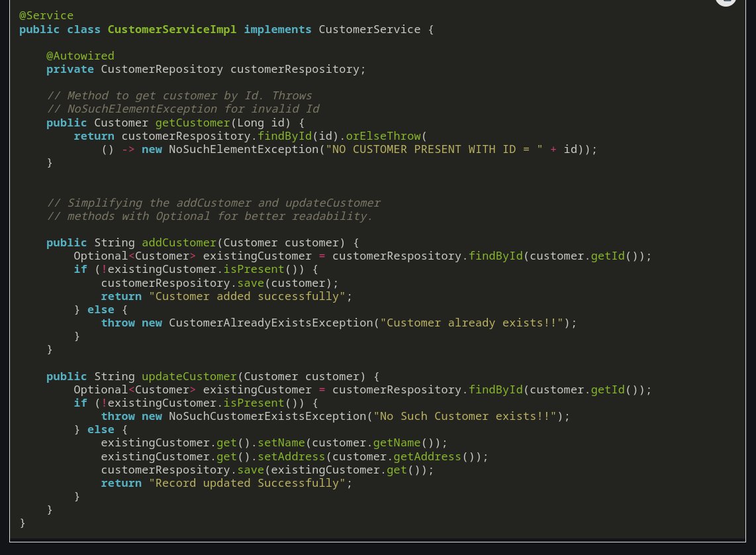Click the @Autowired annotation
Image resolution: width=756 pixels, height=555 pixels.
(81, 56)
